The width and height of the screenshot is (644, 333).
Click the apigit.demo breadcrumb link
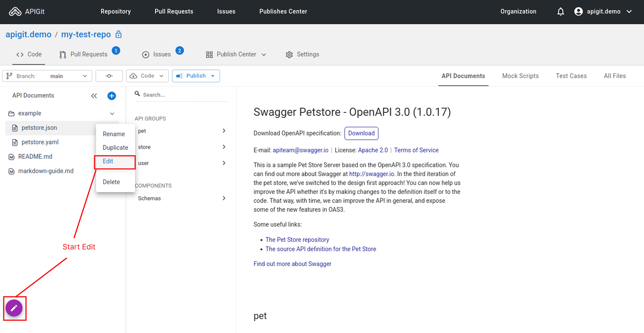pos(29,34)
